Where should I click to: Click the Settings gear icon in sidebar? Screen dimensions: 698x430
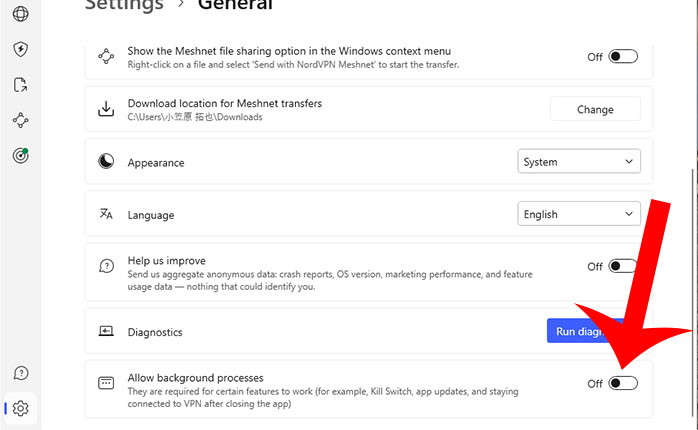[21, 408]
